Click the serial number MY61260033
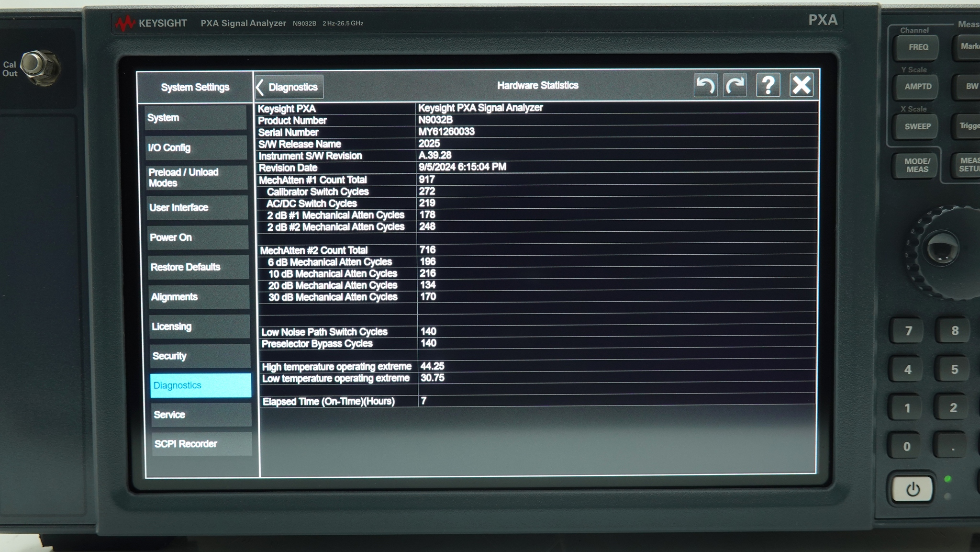 (x=446, y=132)
